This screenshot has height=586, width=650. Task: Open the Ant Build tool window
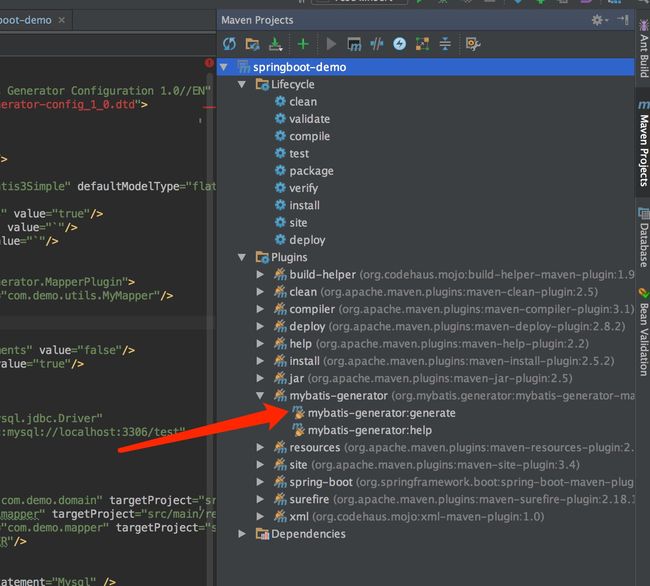643,49
